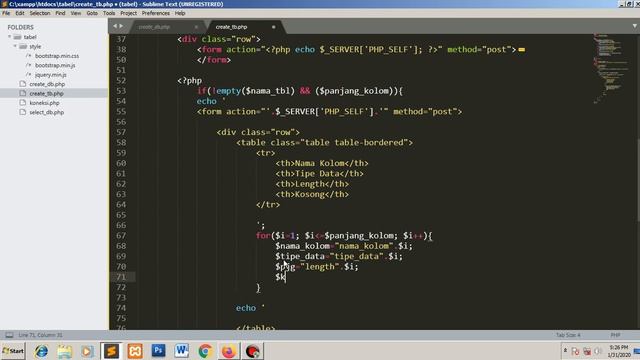The width and height of the screenshot is (640, 360).
Task: Place cursor after $k on line 71
Action: point(286,277)
